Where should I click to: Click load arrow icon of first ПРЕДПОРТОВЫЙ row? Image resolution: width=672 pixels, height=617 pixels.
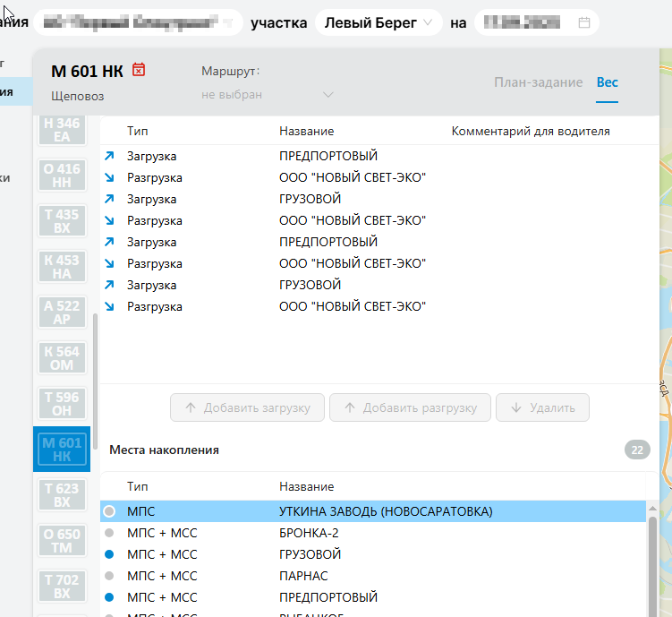point(110,156)
